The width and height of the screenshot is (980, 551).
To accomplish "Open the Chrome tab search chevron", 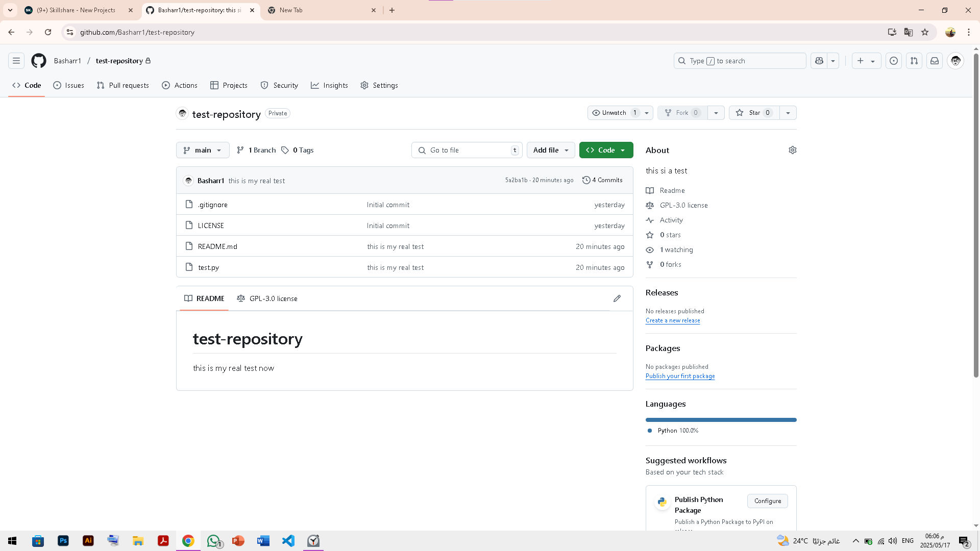I will [x=10, y=10].
